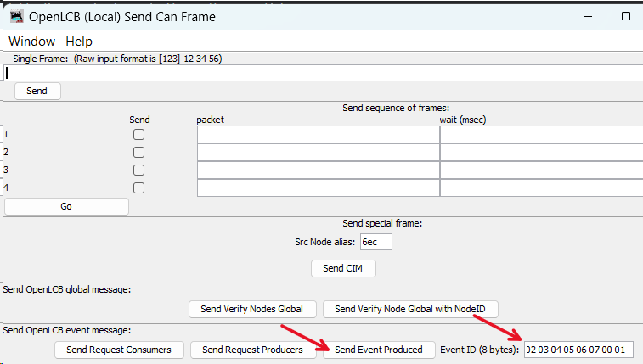Screen dimensions: 643x364
Task: Click the wait (msec) field in row 2
Action: tap(541, 153)
